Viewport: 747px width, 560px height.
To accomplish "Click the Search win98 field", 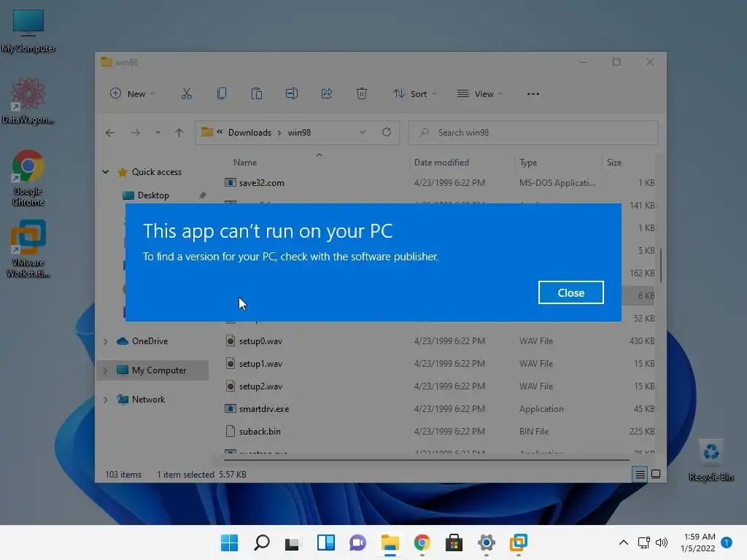I will [x=533, y=133].
